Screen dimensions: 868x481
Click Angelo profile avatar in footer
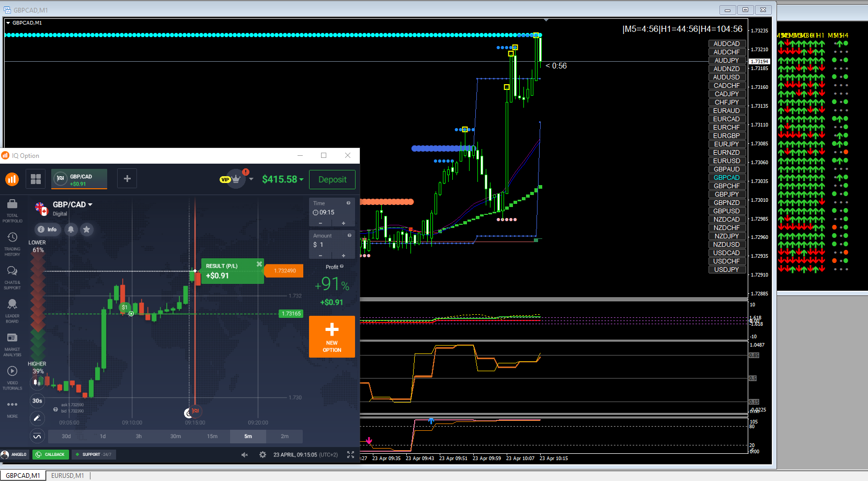click(5, 454)
